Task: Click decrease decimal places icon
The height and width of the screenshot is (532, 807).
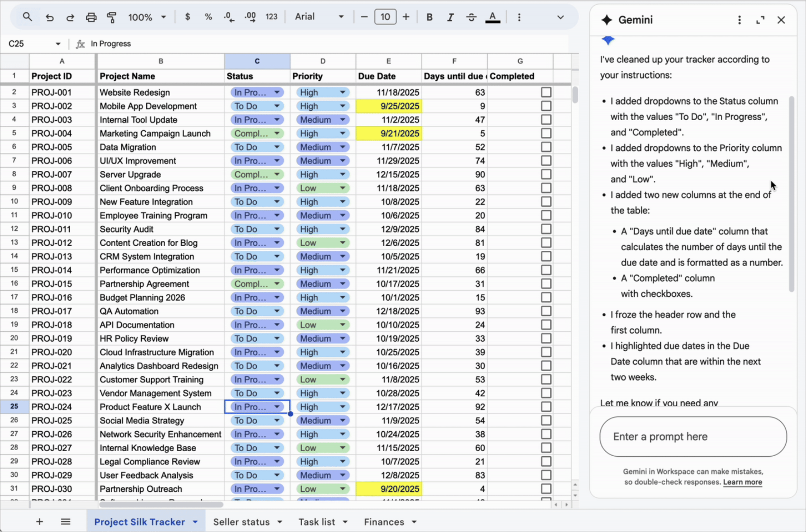Action: tap(229, 17)
